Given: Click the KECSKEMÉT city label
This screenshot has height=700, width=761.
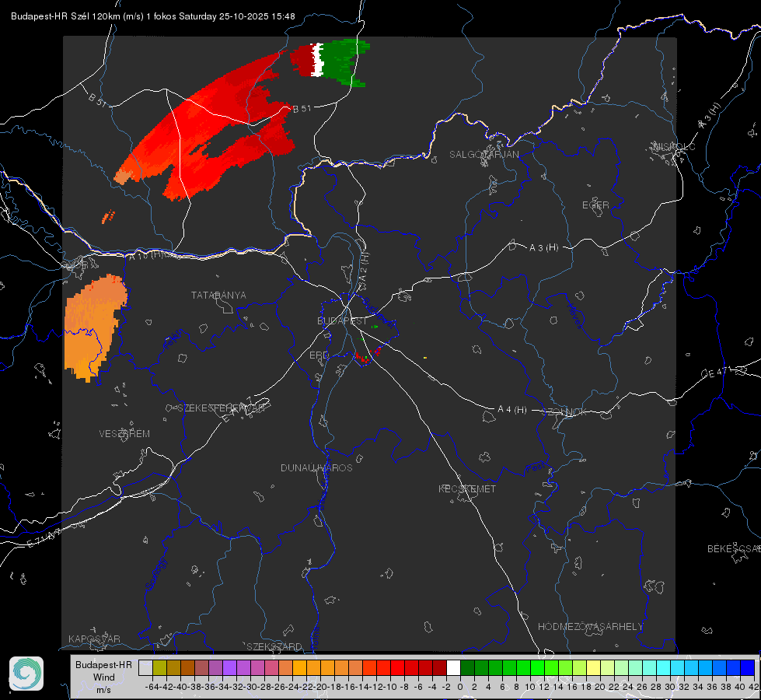Looking at the screenshot, I should tap(467, 488).
